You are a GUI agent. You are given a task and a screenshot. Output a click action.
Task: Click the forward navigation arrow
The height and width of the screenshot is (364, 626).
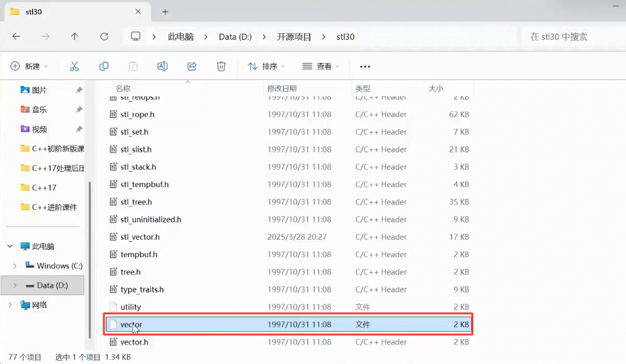coord(46,37)
